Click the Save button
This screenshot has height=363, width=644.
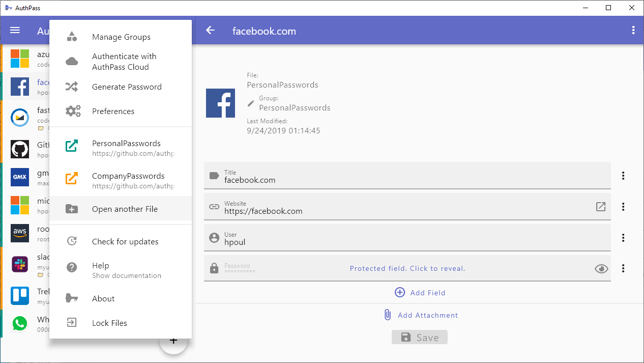click(420, 337)
